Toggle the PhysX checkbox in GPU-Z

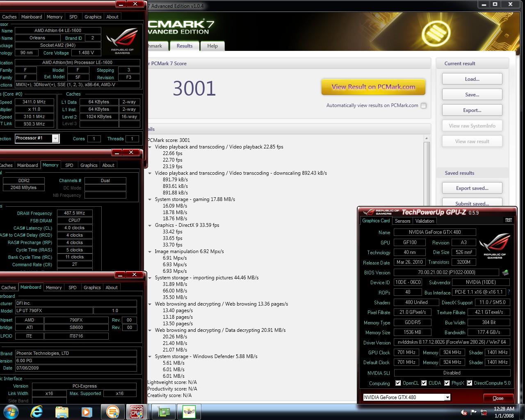[447, 383]
